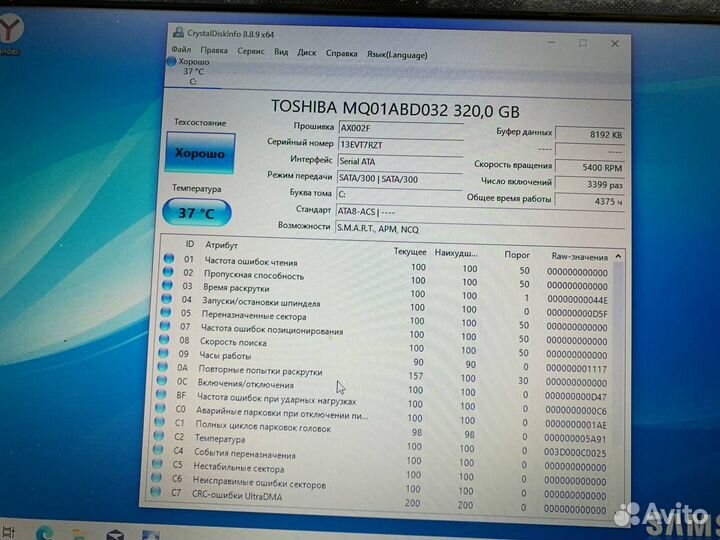Click raw value 003D000C0025

click(575, 453)
